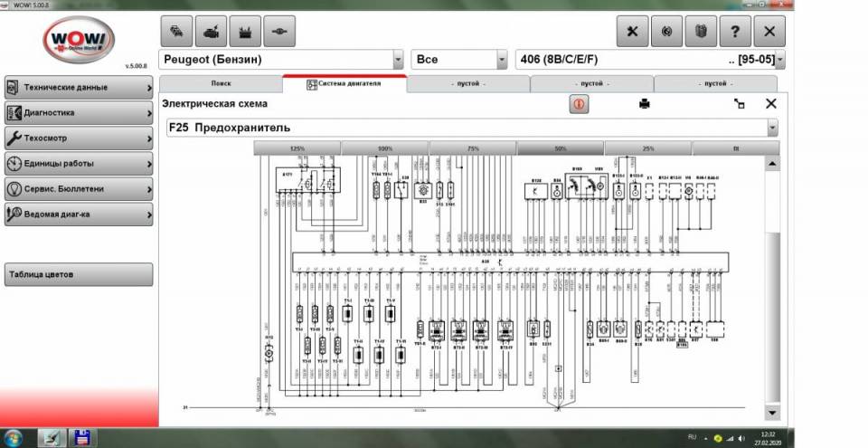
Task: Set diagram zoom to 25%
Action: (647, 148)
